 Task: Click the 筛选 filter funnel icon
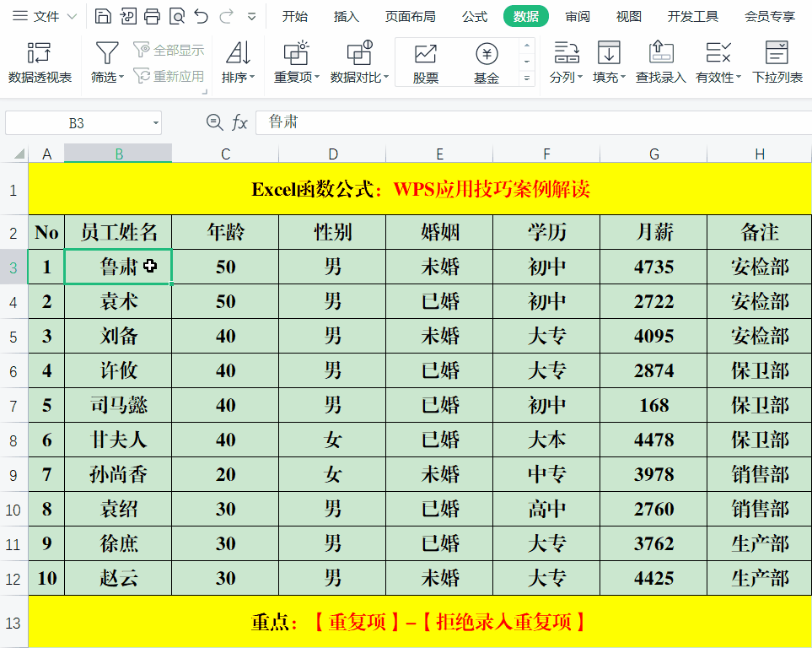click(106, 54)
